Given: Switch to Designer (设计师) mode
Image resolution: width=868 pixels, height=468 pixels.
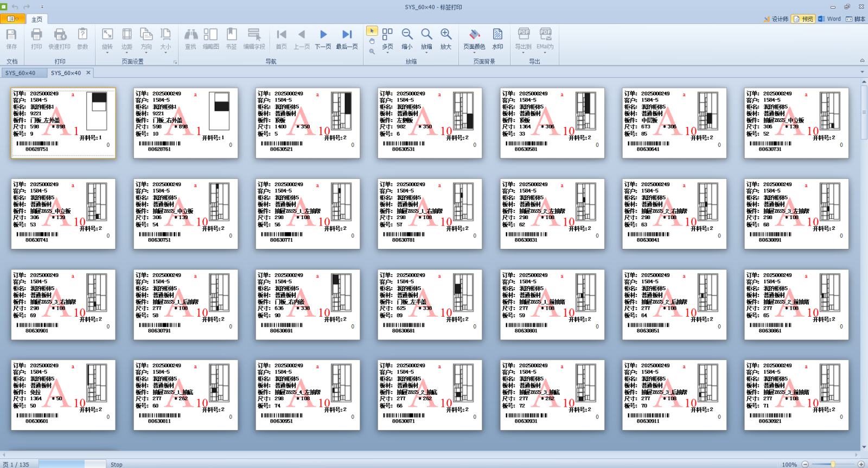Looking at the screenshot, I should [x=776, y=19].
